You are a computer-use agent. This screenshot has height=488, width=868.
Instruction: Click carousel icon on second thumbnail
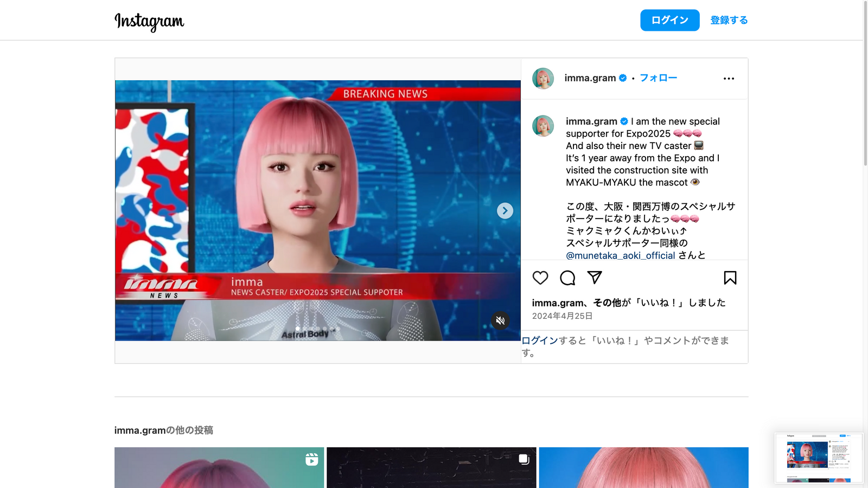click(524, 459)
